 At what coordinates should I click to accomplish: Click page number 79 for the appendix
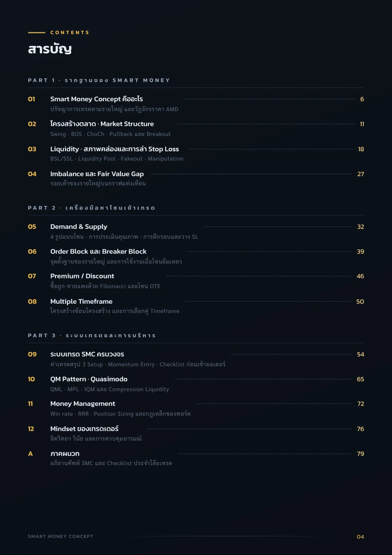pos(361,454)
